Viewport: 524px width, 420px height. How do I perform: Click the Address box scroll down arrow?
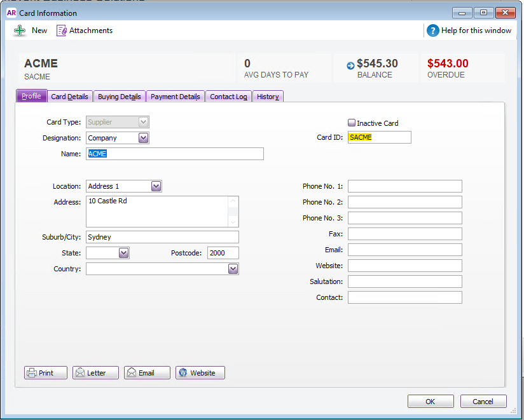233,222
